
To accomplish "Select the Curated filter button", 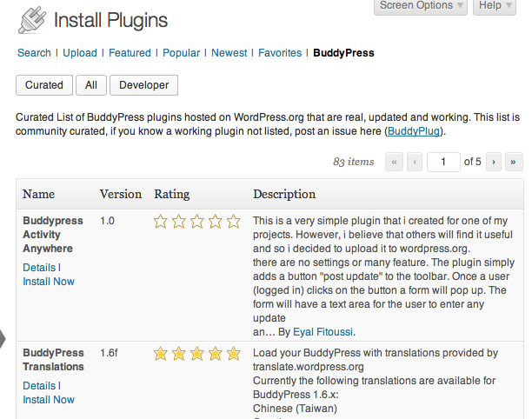I will tap(44, 85).
